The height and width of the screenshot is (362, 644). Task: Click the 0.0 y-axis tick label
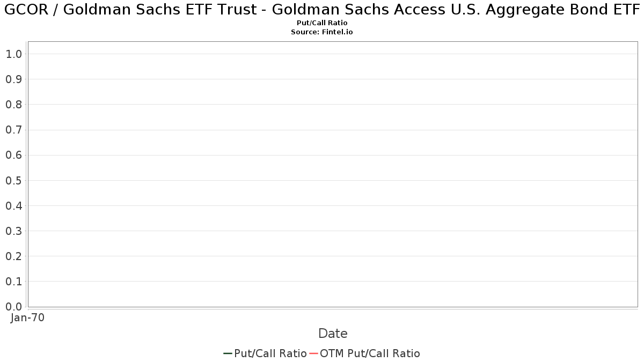13,307
